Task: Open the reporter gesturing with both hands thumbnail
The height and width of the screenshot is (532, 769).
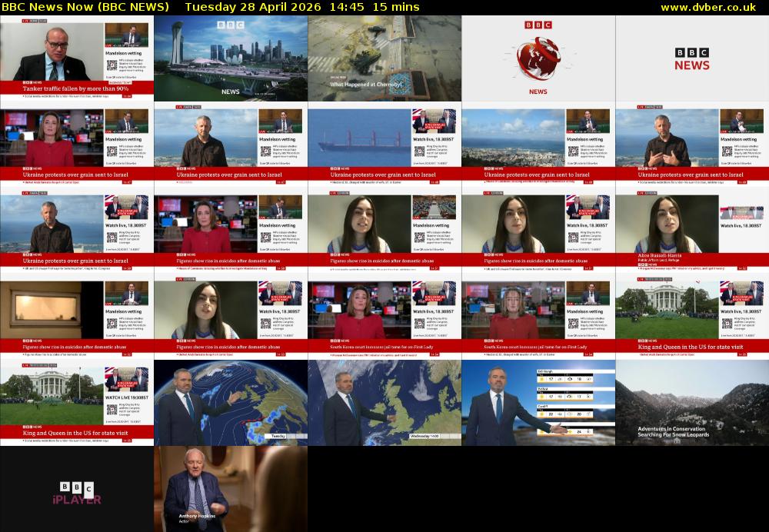Action: (692, 145)
